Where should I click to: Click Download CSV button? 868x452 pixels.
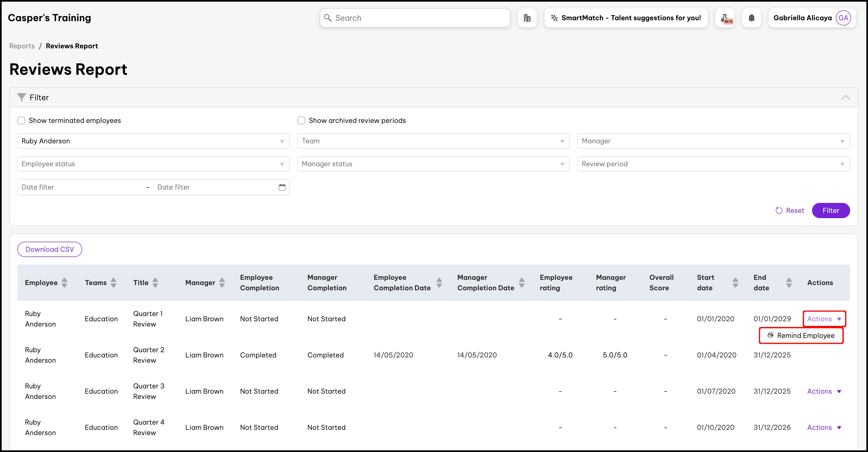tap(50, 249)
